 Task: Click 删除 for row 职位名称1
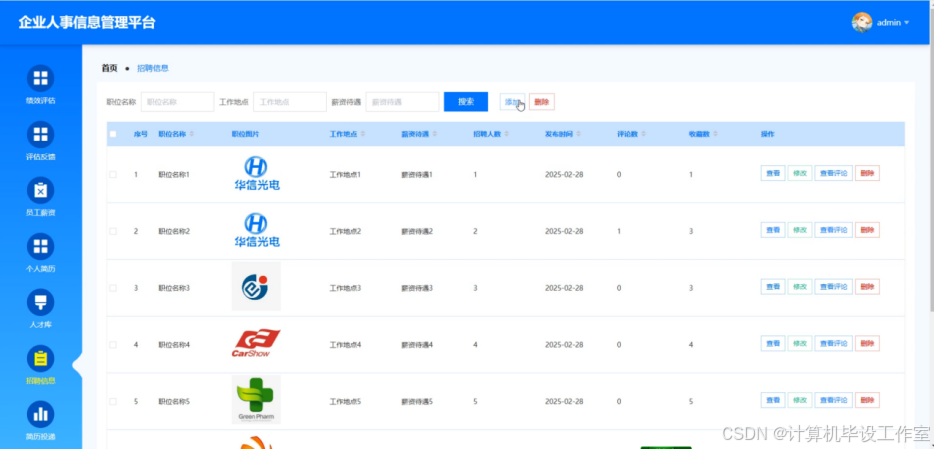[x=867, y=173]
